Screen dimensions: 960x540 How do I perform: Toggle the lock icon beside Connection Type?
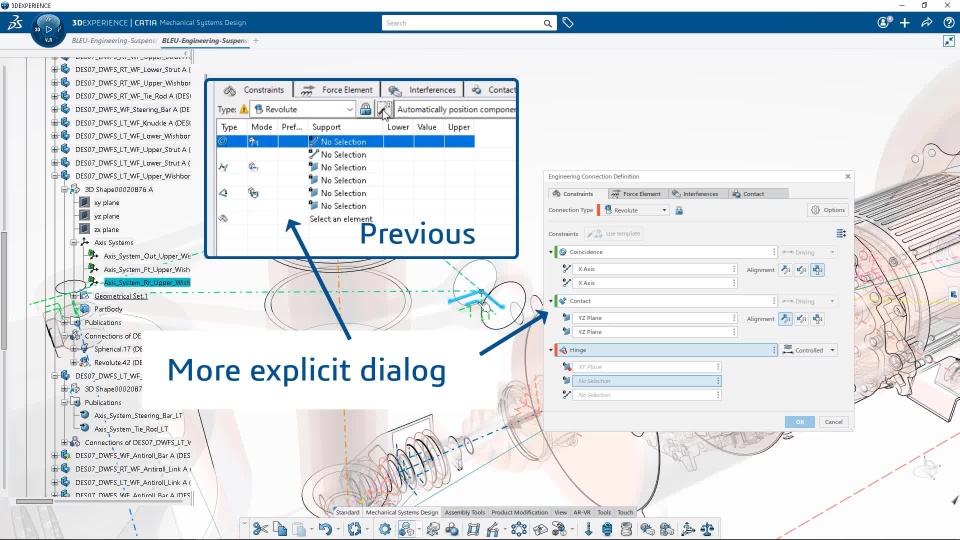point(679,210)
